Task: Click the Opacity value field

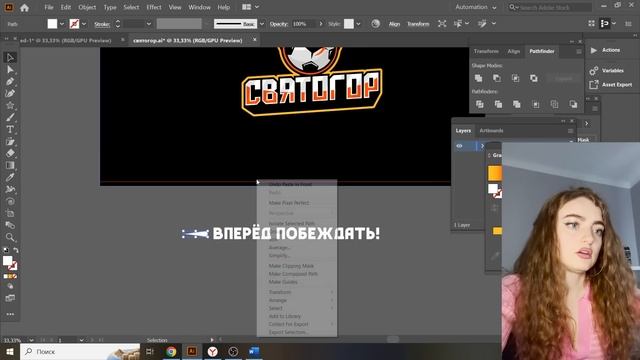Action: (303, 24)
